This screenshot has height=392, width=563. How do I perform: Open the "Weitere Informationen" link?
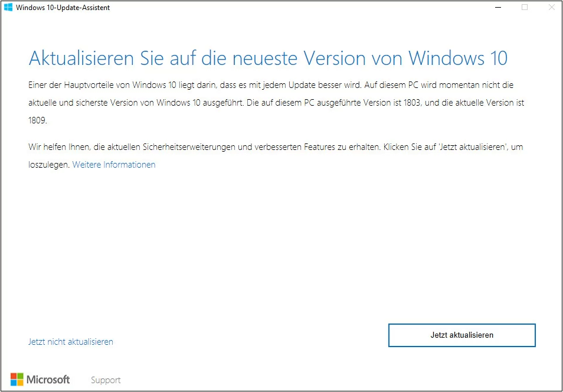(113, 164)
